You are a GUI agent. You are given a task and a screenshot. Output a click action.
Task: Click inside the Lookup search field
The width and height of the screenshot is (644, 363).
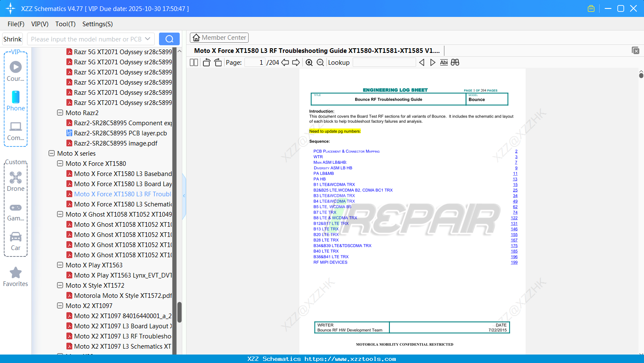(x=384, y=62)
